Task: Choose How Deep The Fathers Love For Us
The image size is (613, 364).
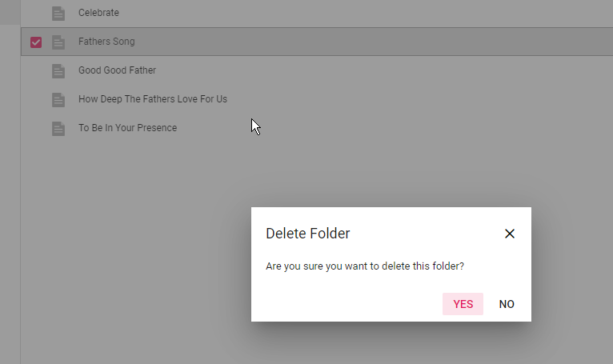Action: [x=153, y=99]
